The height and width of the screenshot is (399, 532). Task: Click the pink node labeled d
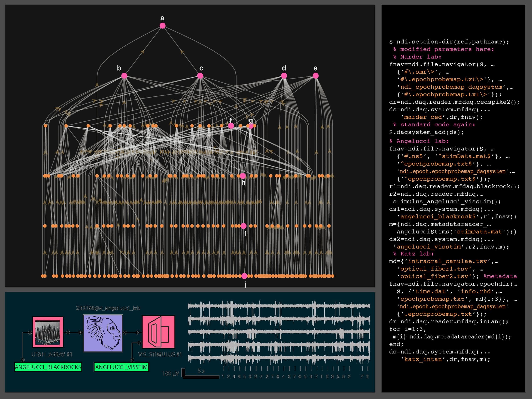click(284, 76)
